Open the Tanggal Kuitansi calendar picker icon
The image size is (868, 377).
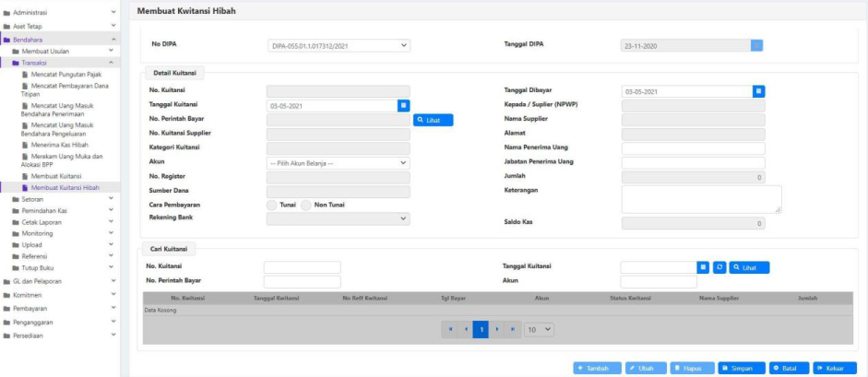[403, 106]
